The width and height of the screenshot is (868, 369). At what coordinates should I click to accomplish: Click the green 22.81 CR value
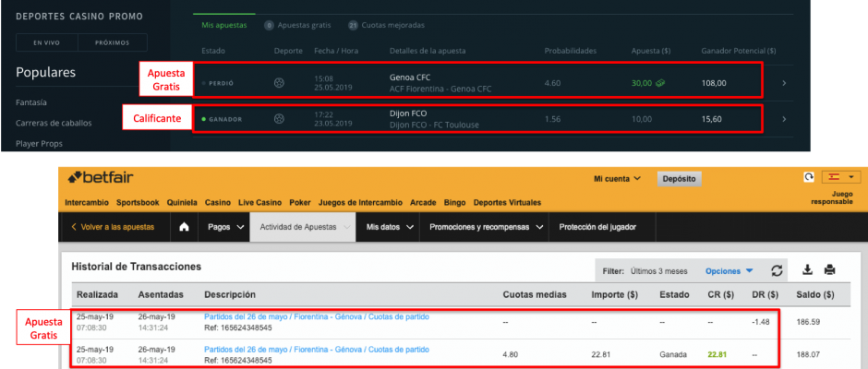tap(717, 354)
